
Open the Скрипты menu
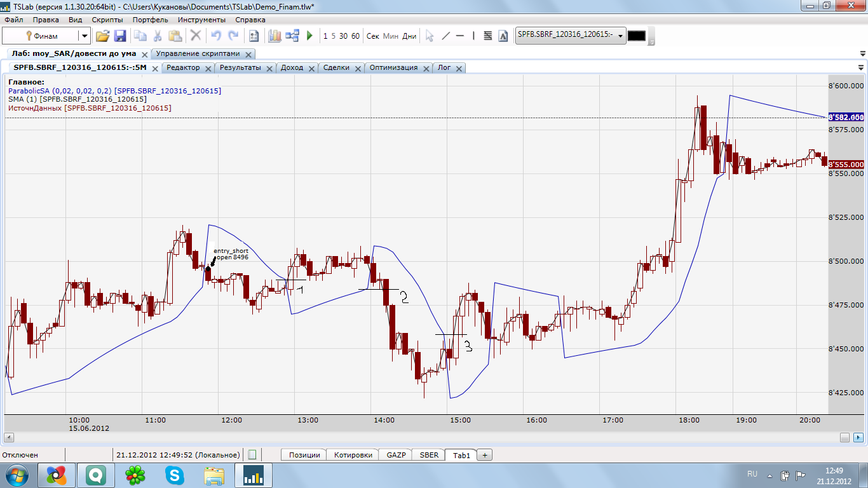pos(107,20)
